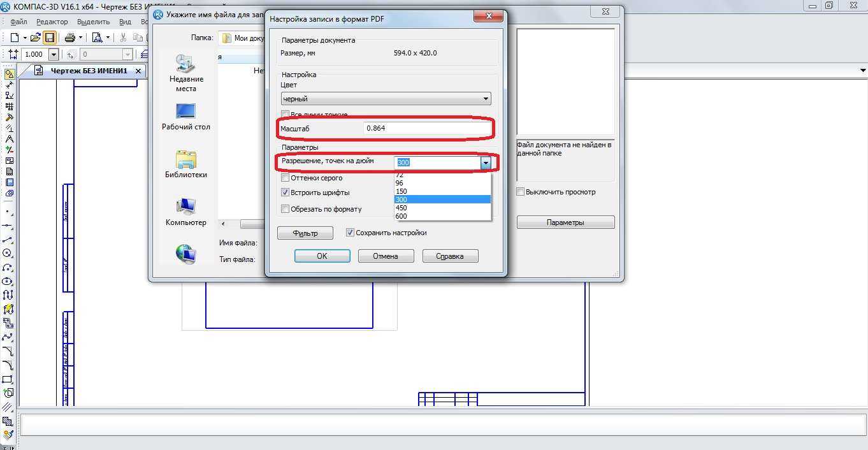Create a new document with the blank page icon
This screenshot has width=868, height=450.
point(15,38)
